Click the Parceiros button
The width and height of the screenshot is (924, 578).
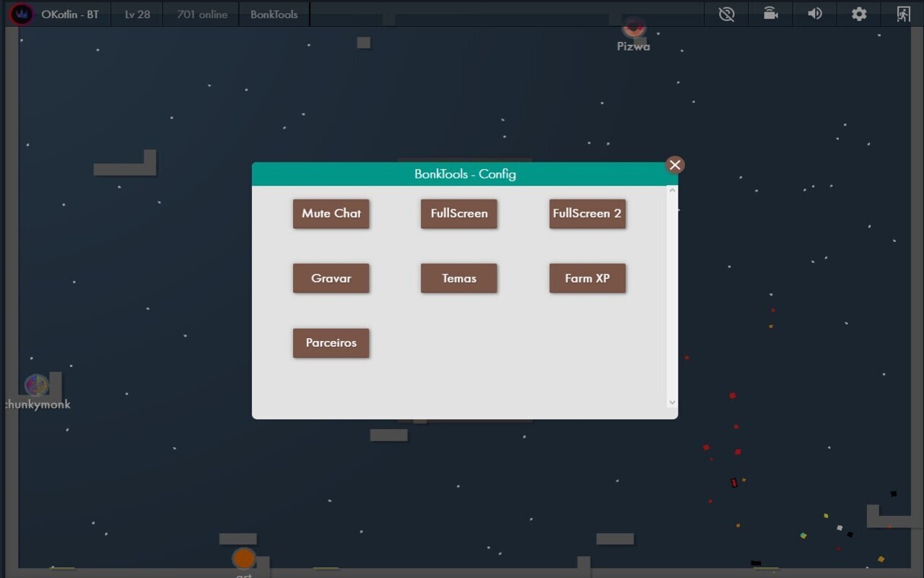[331, 343]
